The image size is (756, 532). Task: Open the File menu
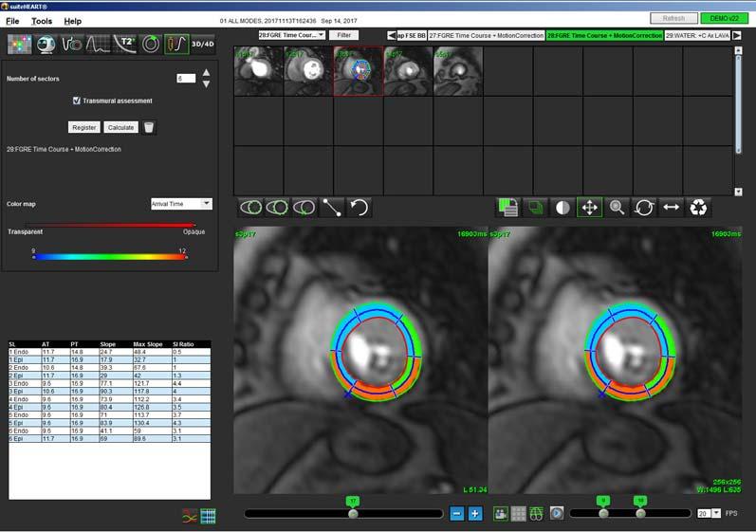(x=12, y=21)
